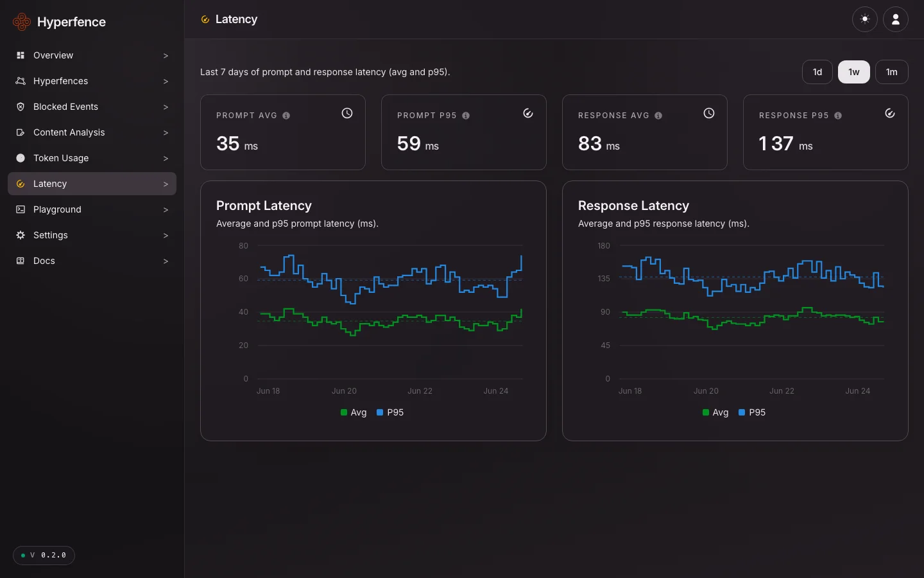Toggle light/dark theme sun icon
The width and height of the screenshot is (924, 578).
coord(865,19)
